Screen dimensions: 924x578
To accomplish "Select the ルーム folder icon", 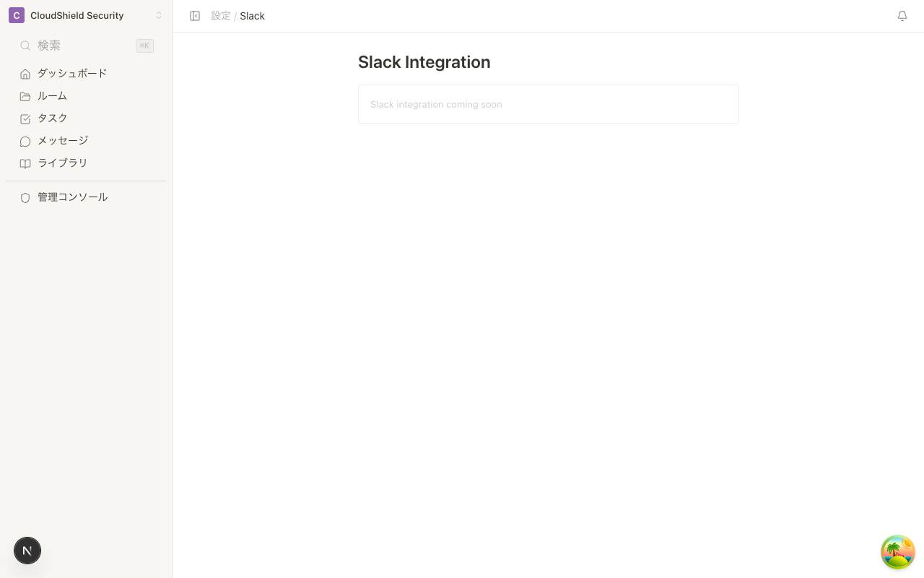I will [x=25, y=96].
